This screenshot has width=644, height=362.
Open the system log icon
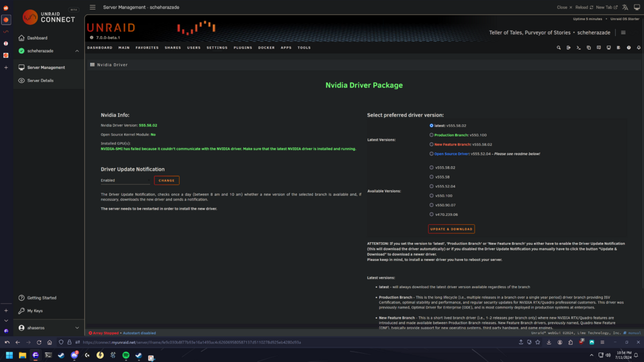point(618,48)
